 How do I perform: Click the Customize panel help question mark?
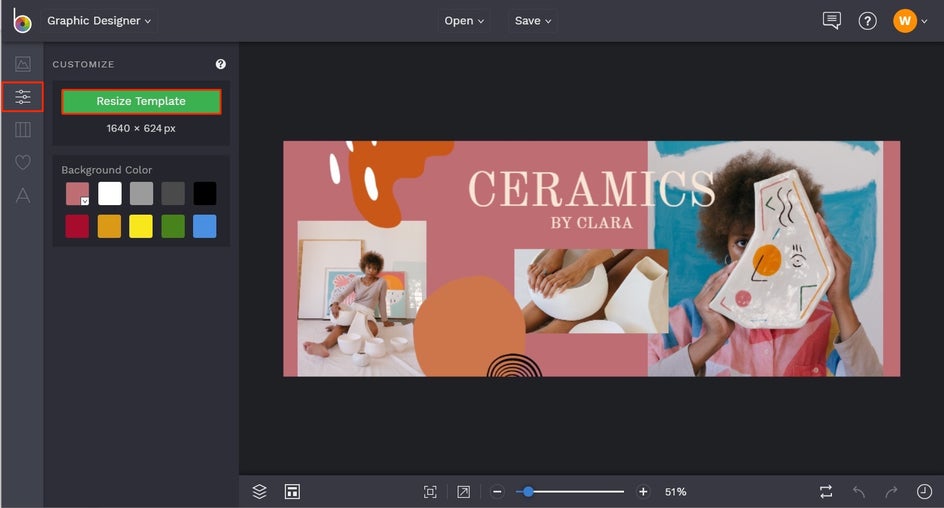[220, 64]
